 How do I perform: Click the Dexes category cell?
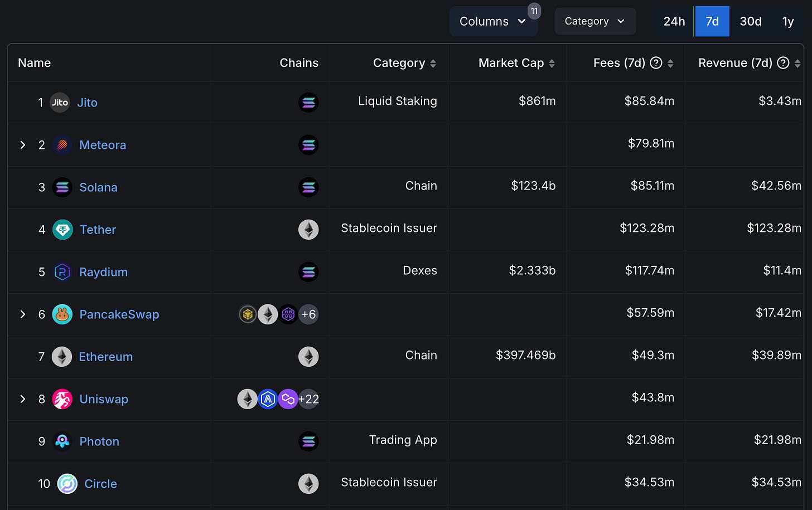click(x=420, y=270)
